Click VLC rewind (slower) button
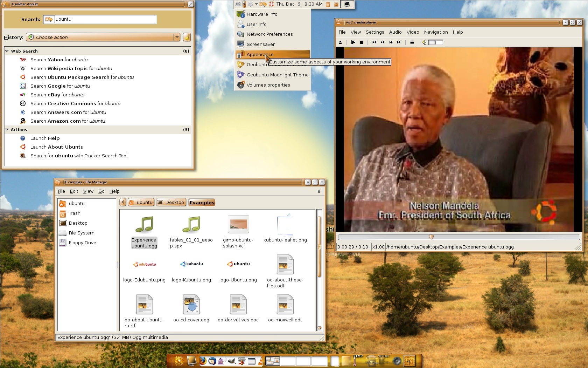 382,42
